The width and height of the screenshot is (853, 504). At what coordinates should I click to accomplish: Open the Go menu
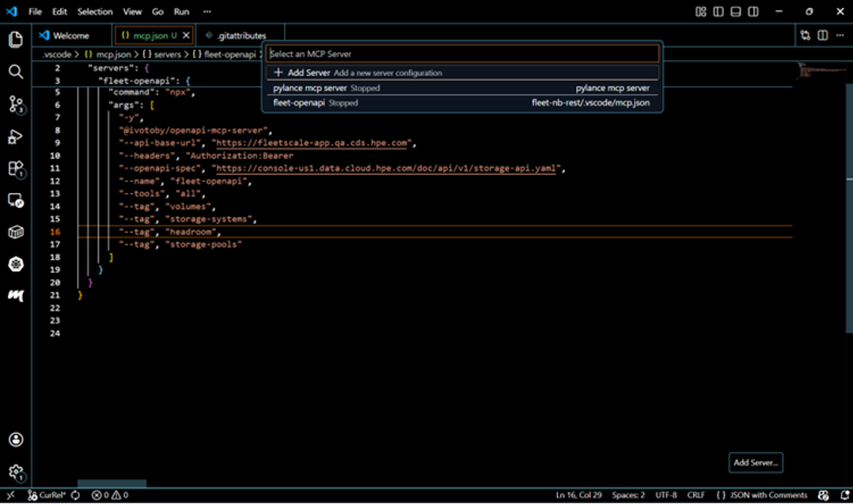pyautogui.click(x=157, y=11)
